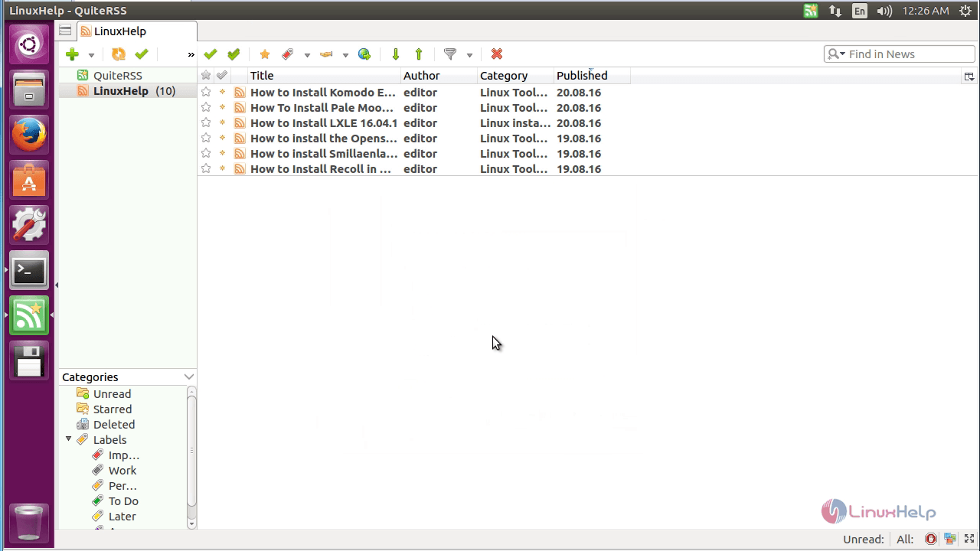Click the tab list icon left of LinuxHelp tab
The height and width of the screenshot is (551, 980).
pos(65,31)
